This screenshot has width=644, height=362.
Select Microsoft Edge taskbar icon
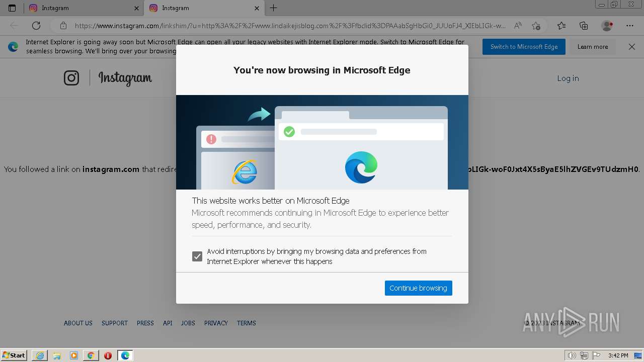click(125, 355)
